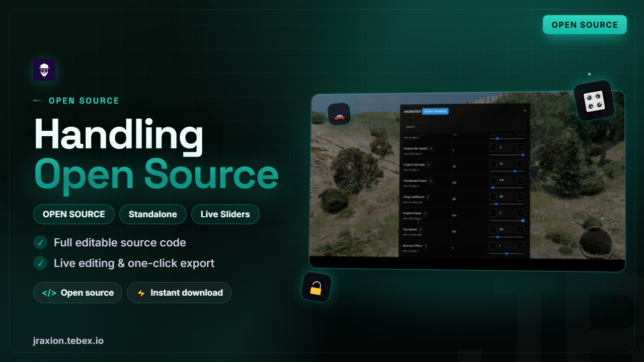Click the MONSTER vehicle name label
Image resolution: width=644 pixels, height=362 pixels.
[x=412, y=111]
